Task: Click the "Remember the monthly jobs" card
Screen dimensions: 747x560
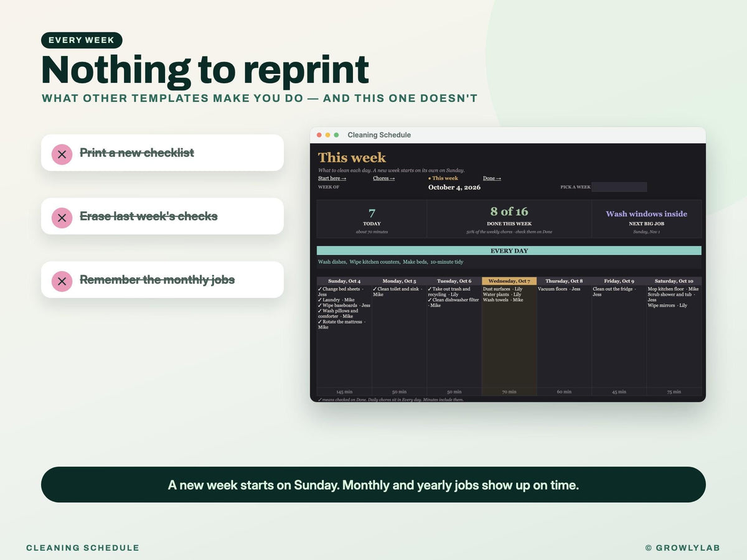Action: (162, 280)
